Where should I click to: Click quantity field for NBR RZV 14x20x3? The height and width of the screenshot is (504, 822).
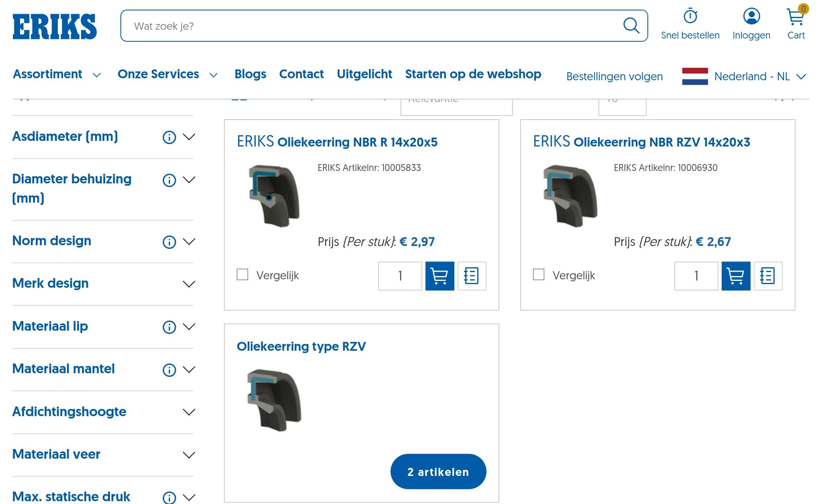pos(696,276)
